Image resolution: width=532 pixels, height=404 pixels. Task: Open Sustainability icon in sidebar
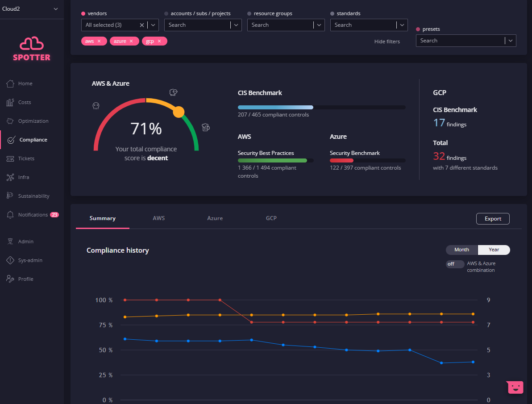click(10, 196)
